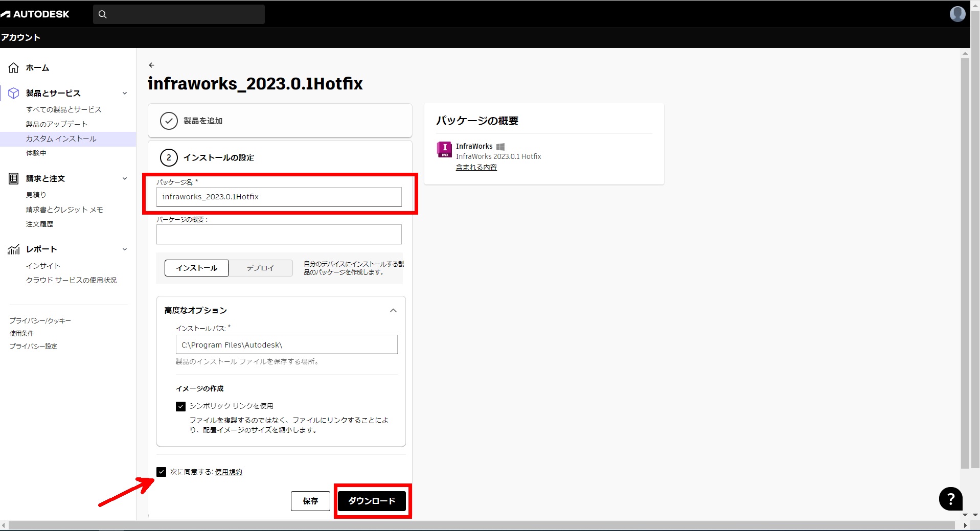Collapse the 高度なオプション panel
Screen dimensions: 980x531
[x=393, y=311]
